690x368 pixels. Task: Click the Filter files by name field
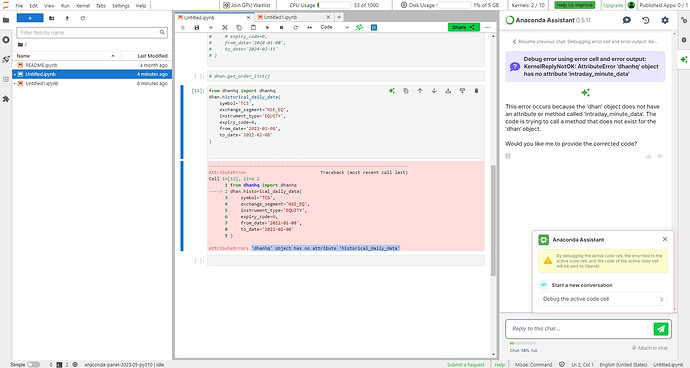(92, 33)
